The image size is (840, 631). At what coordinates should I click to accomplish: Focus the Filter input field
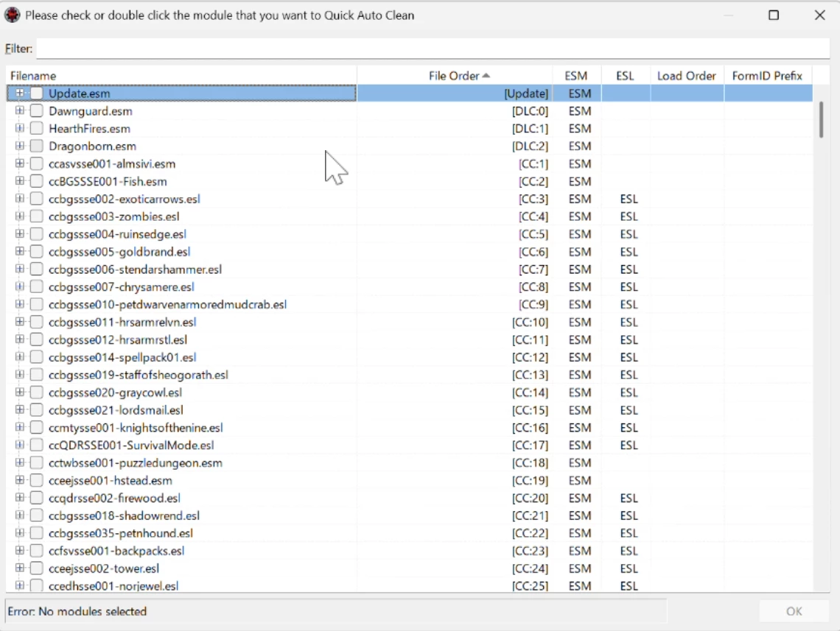[433, 48]
